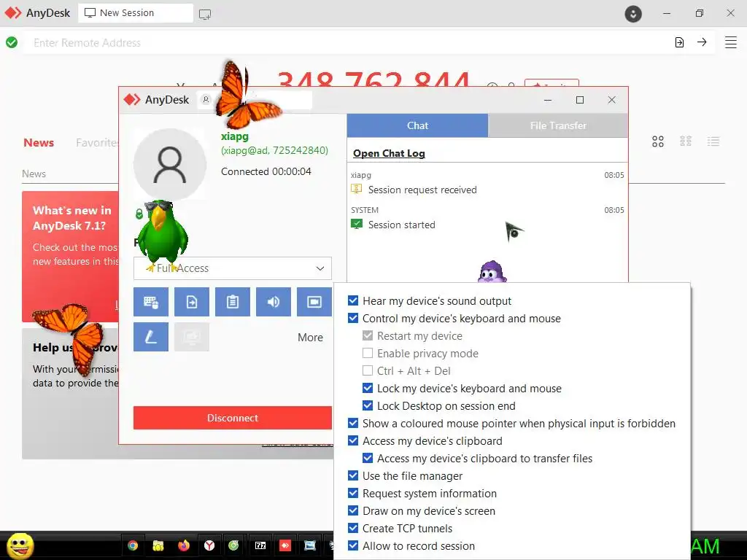Click the file manager icon in address bar
The image size is (747, 560).
(679, 42)
